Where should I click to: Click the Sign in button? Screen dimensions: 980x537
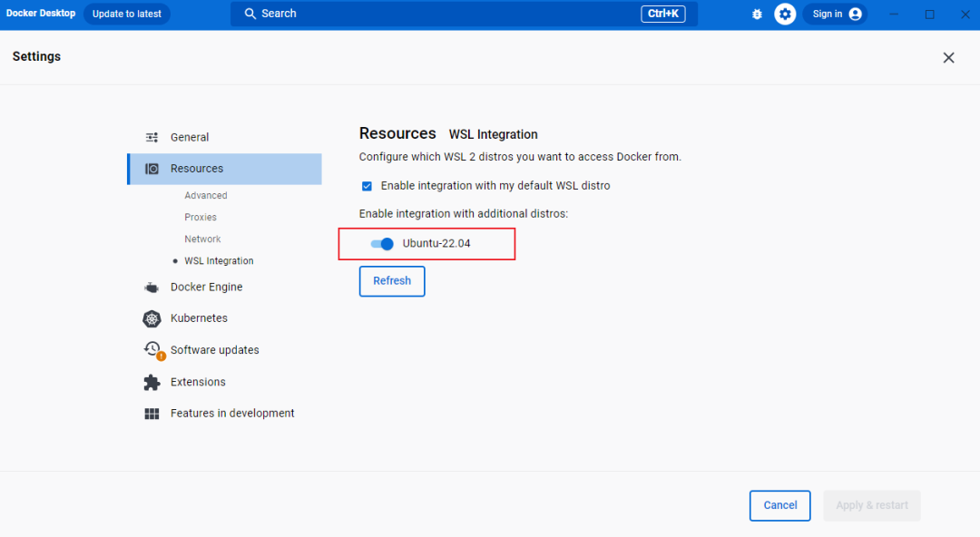(x=835, y=14)
